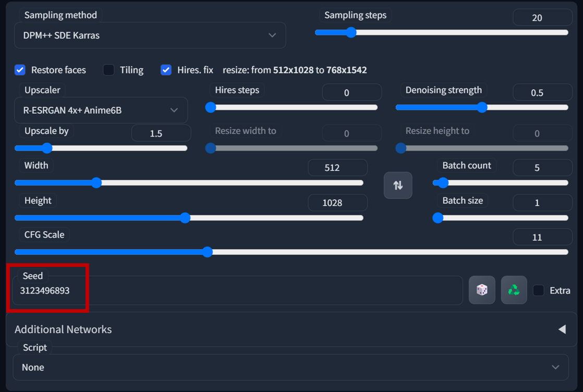Click the Sampling steps slider handle
This screenshot has height=392, width=583.
351,32
